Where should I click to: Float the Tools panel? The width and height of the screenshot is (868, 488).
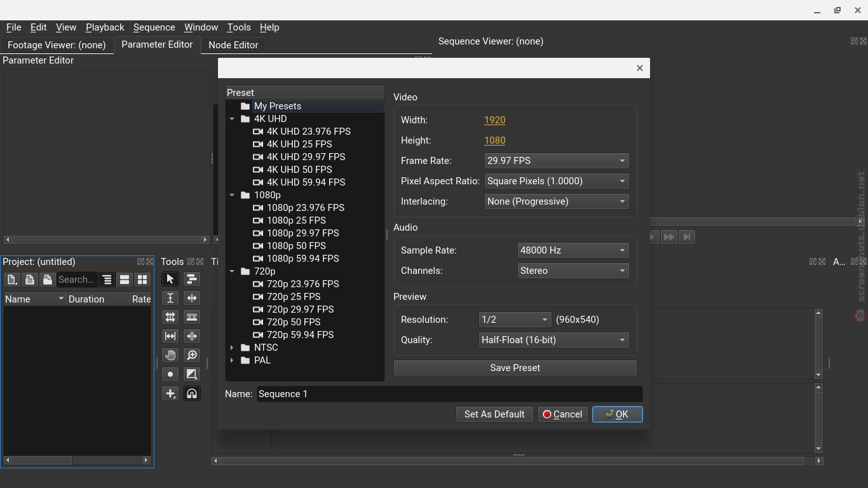coord(191,262)
